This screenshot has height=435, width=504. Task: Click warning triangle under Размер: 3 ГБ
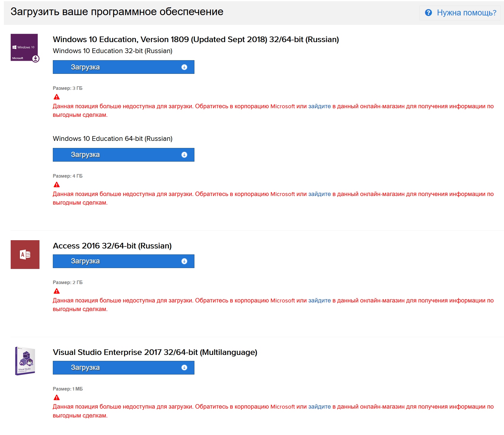[57, 97]
